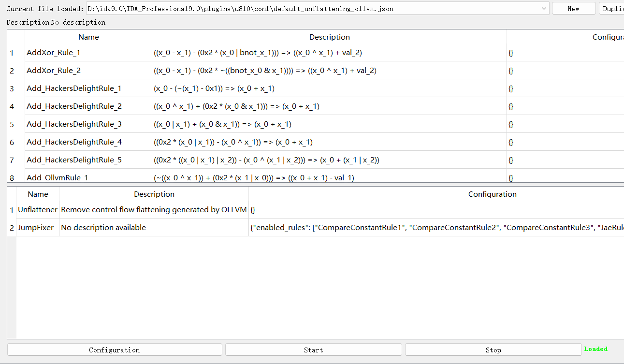Click the Add_HackersDelightRule_2 description cell
624x364 pixels.
point(329,106)
